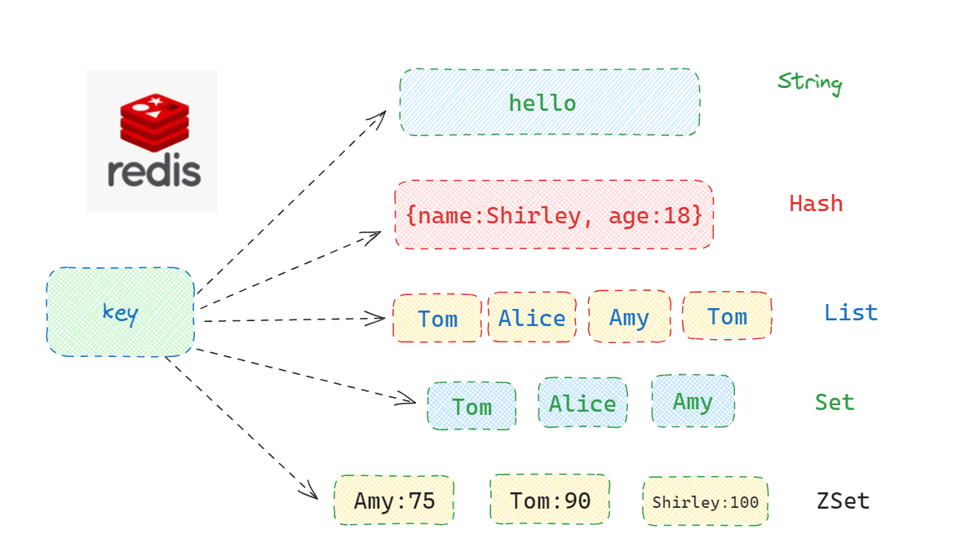The height and width of the screenshot is (560, 974).
Task: Select the Amy item in the Set row
Action: point(693,401)
